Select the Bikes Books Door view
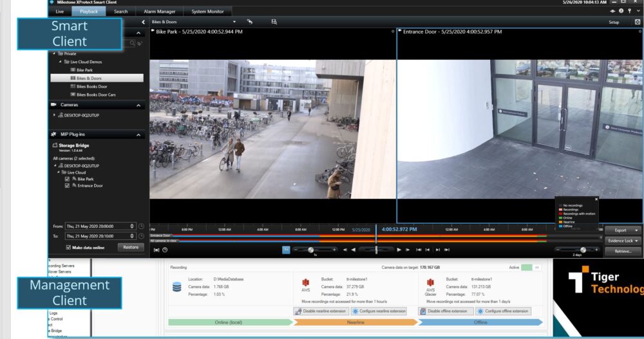644x339 pixels. [91, 86]
